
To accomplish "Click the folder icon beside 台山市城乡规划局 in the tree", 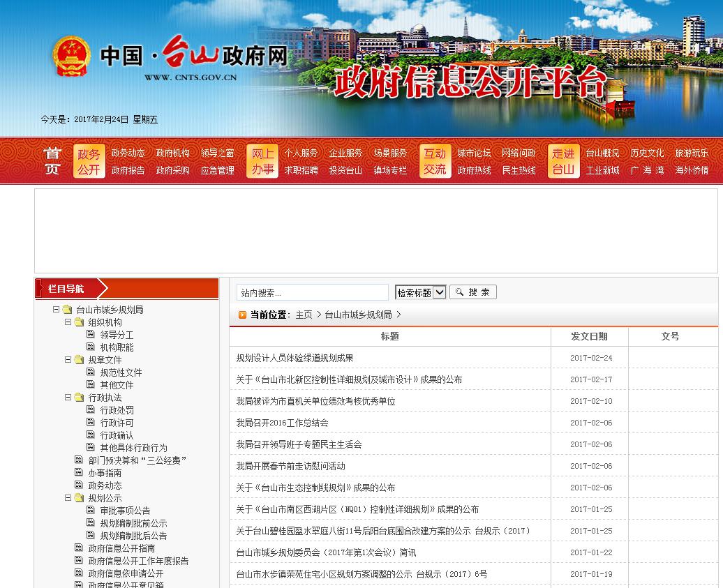I will pyautogui.click(x=67, y=310).
